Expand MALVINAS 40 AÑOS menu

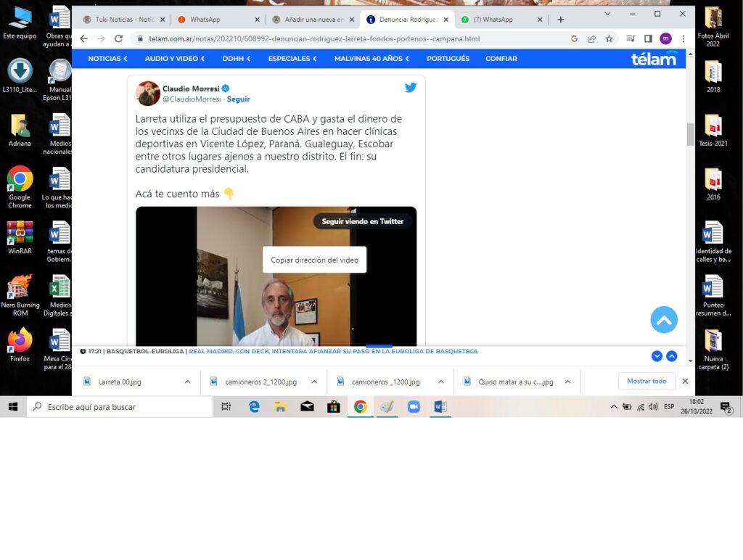pyautogui.click(x=371, y=59)
